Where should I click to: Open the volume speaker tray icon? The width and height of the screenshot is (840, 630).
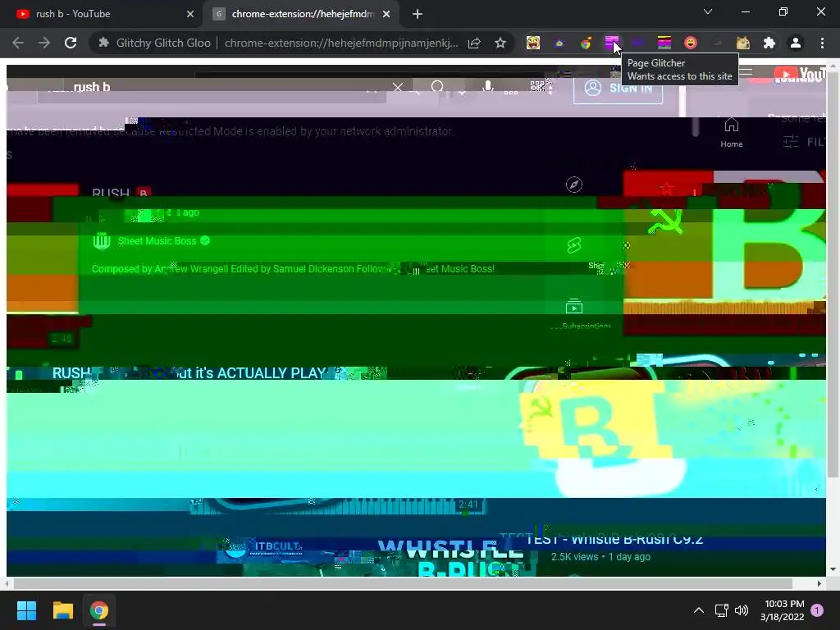tap(742, 610)
